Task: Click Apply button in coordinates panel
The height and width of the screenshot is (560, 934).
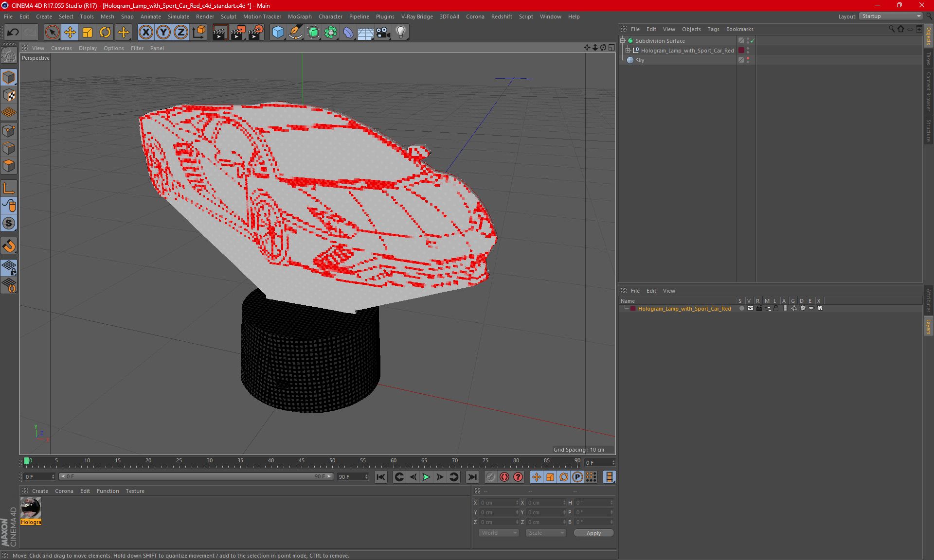Action: click(593, 533)
